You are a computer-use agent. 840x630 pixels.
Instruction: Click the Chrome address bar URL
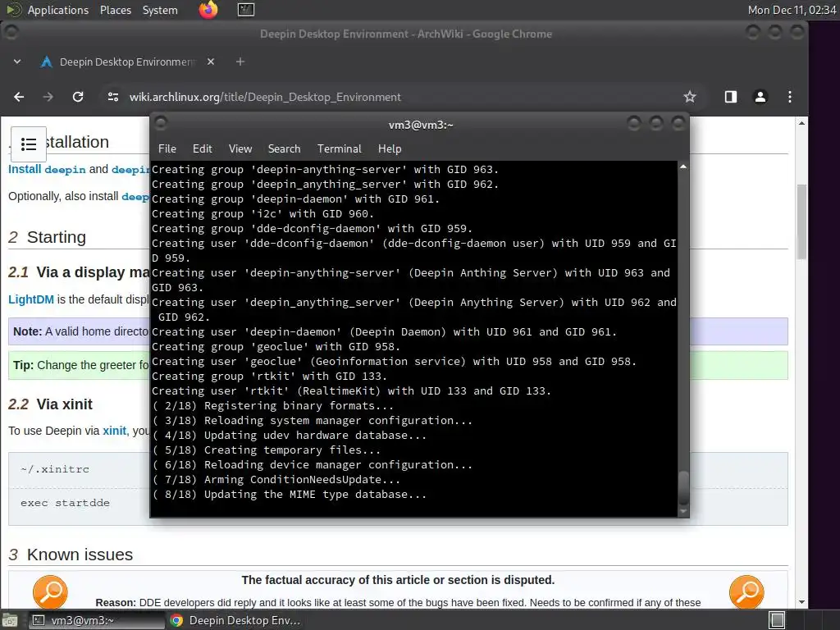point(265,97)
